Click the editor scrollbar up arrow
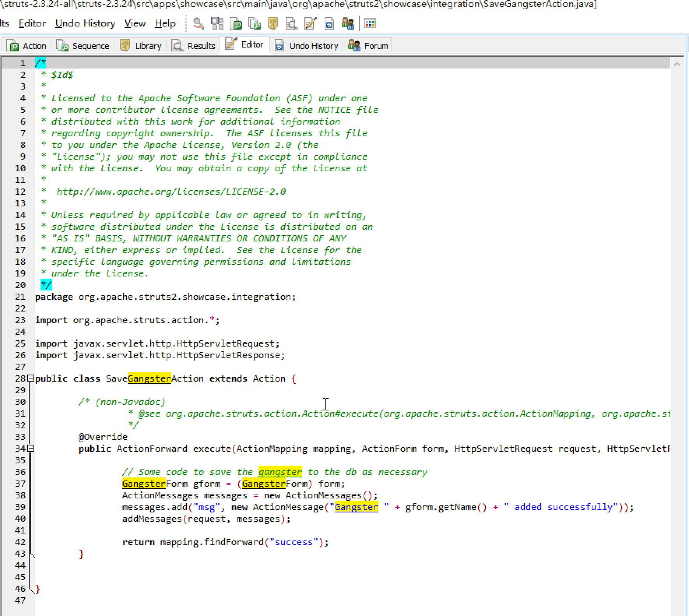This screenshot has height=616, width=689. pyautogui.click(x=677, y=64)
